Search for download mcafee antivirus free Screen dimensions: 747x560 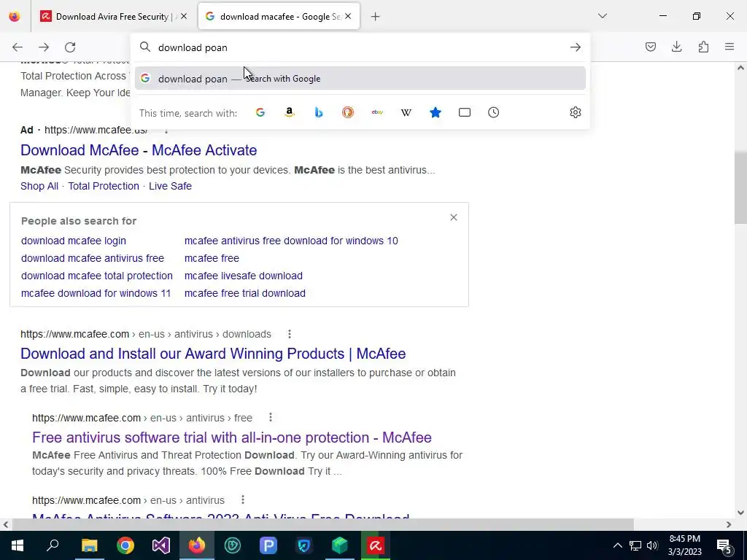click(93, 259)
